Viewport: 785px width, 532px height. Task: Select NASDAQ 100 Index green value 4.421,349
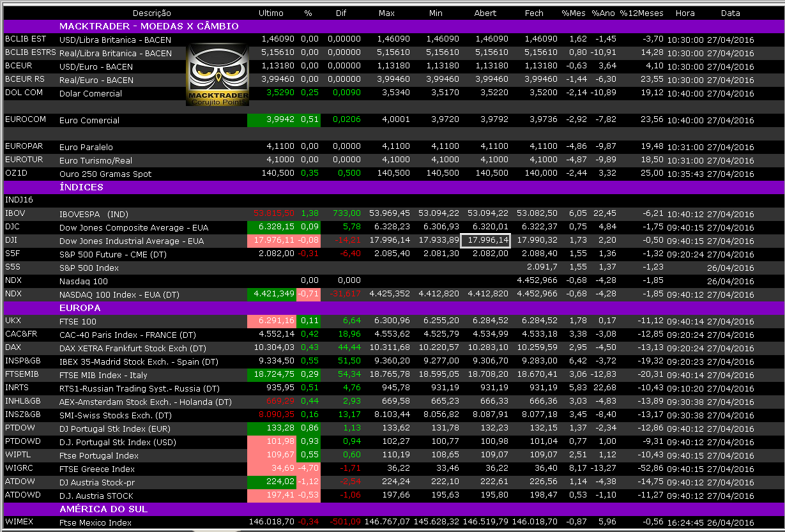tap(272, 294)
